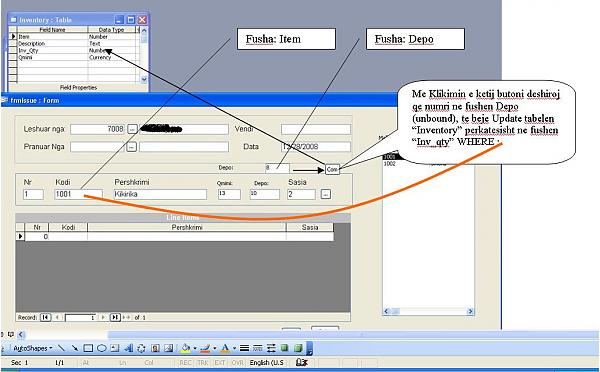Toggle OVR overtype mode in status bar

(238, 362)
